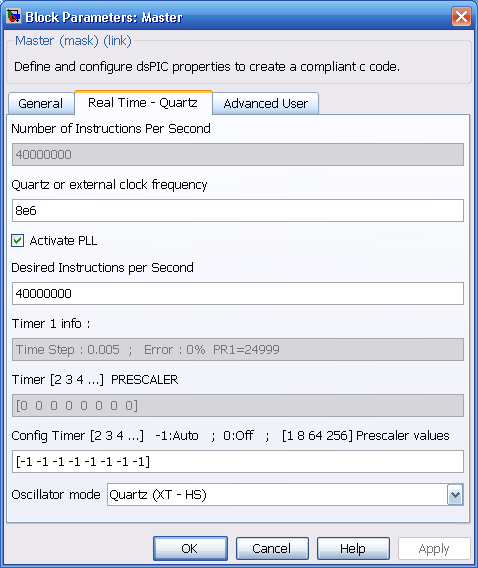
Task: Switch to the General tab
Action: 41,104
